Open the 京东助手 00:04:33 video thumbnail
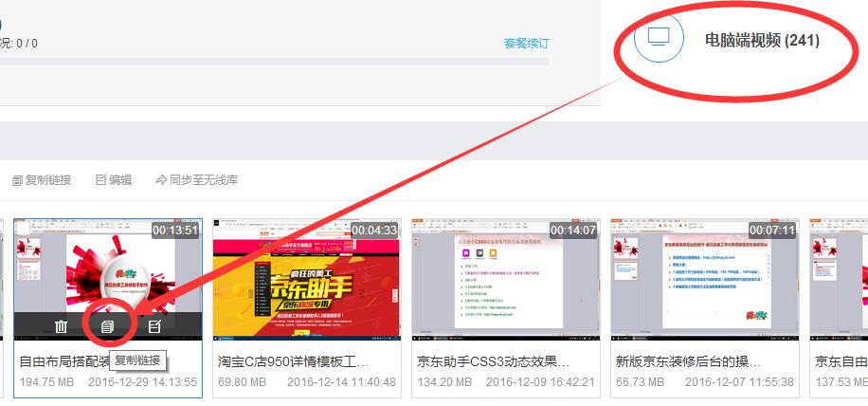Screen dimensions: 868x406 [x=307, y=279]
